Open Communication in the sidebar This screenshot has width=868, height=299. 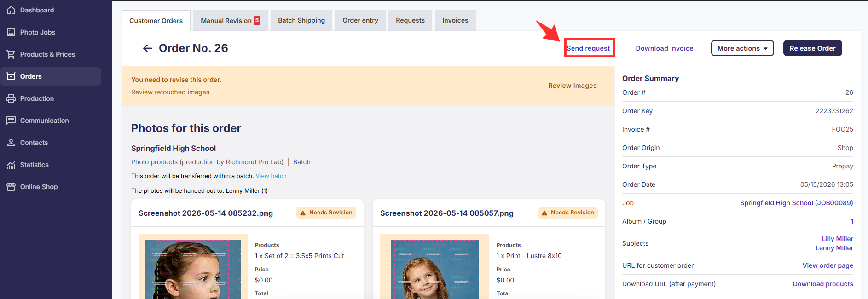pos(51,121)
